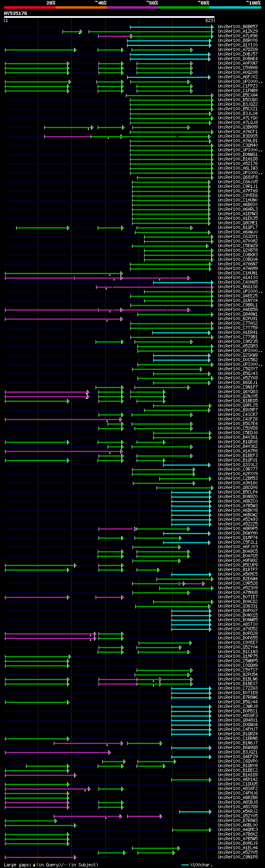Click the purple ~60% identity legend segment
The height and width of the screenshot is (868, 265).
tap(132, 7)
